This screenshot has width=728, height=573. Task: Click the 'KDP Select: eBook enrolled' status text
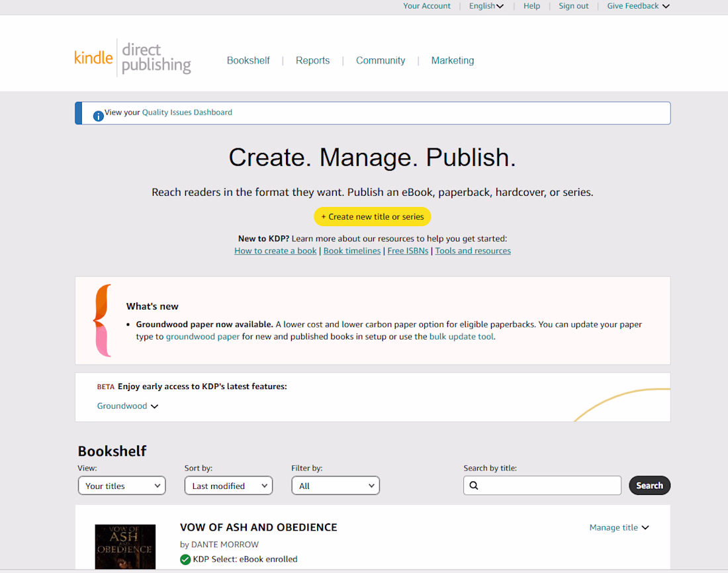(245, 559)
